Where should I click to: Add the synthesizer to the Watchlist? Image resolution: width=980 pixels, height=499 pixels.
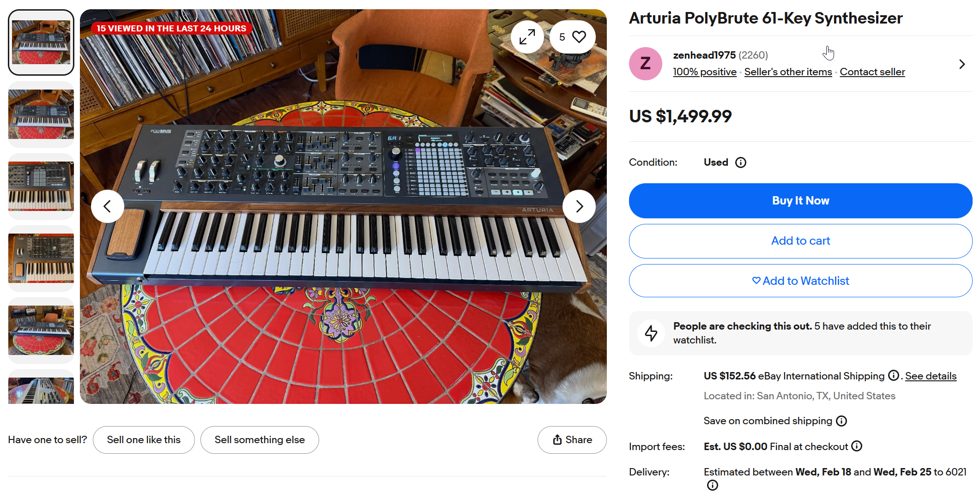tap(800, 281)
